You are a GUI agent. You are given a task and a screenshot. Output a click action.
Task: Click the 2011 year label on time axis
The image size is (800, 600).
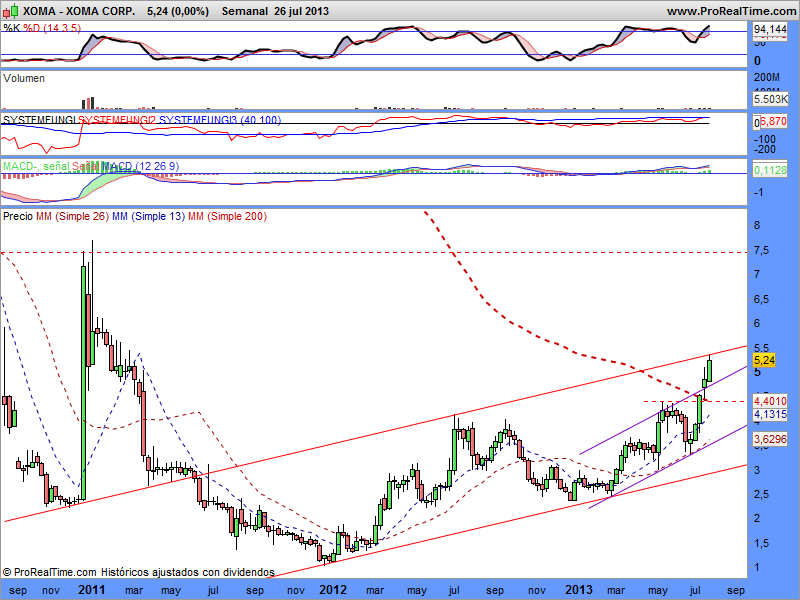(91, 590)
